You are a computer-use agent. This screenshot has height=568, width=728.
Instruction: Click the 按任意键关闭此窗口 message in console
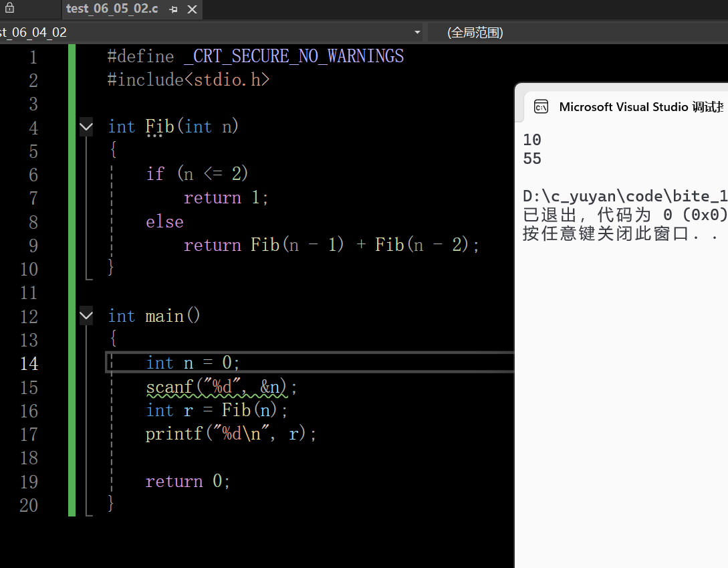(621, 233)
